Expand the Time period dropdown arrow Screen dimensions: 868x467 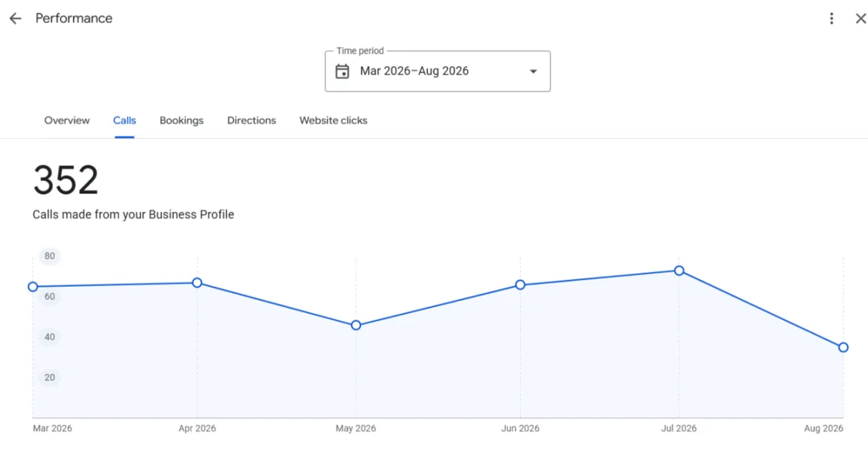tap(533, 71)
